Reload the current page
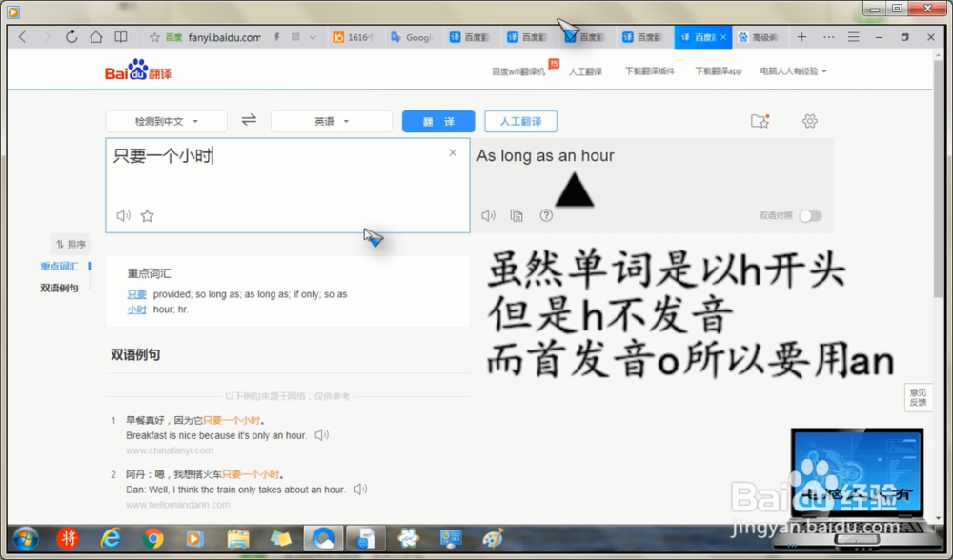The width and height of the screenshot is (953, 560). [x=71, y=37]
